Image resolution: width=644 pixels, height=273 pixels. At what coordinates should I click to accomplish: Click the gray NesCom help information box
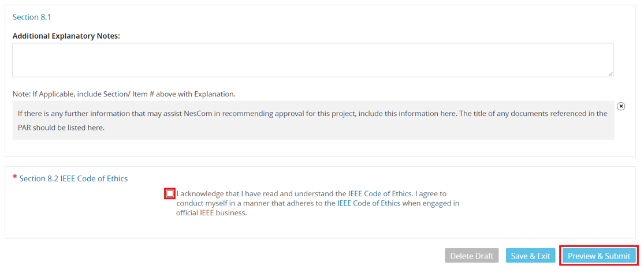[313, 120]
